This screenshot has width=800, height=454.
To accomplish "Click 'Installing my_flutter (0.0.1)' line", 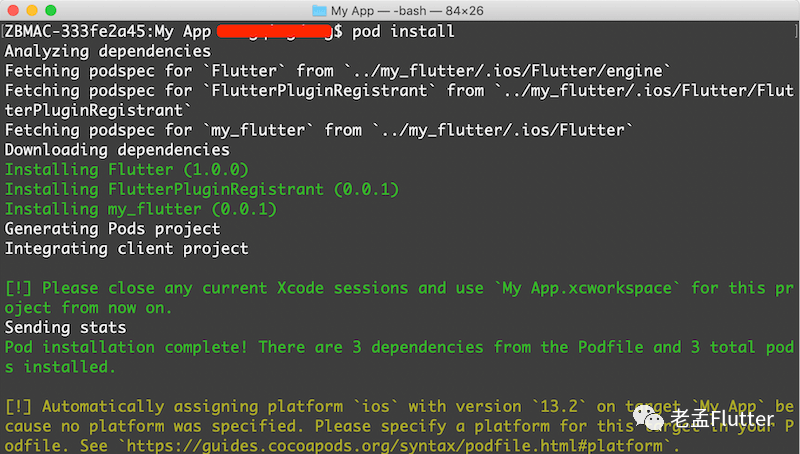I will pos(141,209).
